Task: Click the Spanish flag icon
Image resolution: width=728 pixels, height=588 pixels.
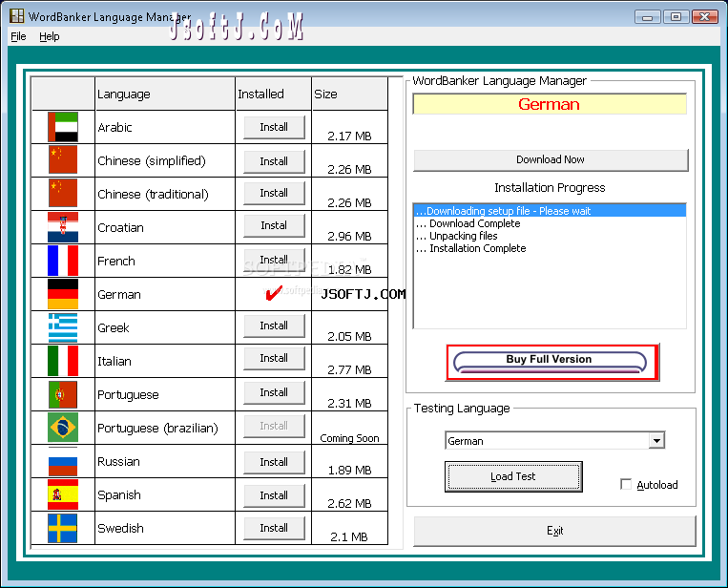Action: 63,494
